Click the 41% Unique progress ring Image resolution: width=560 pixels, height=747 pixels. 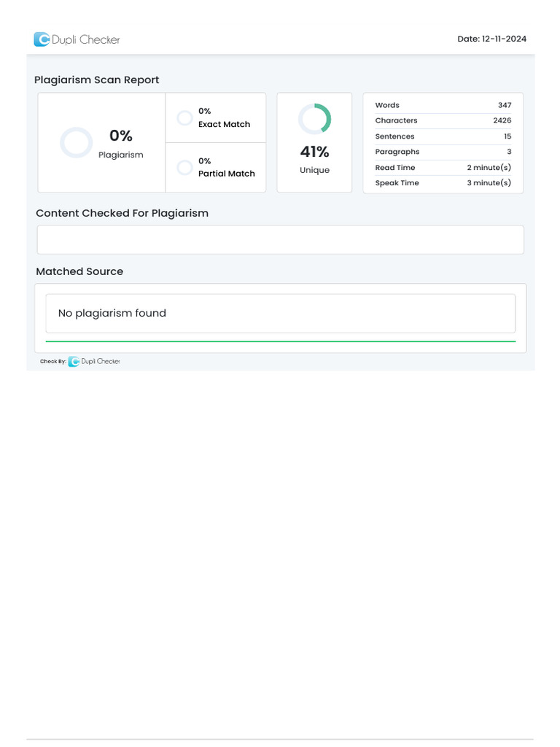click(315, 119)
